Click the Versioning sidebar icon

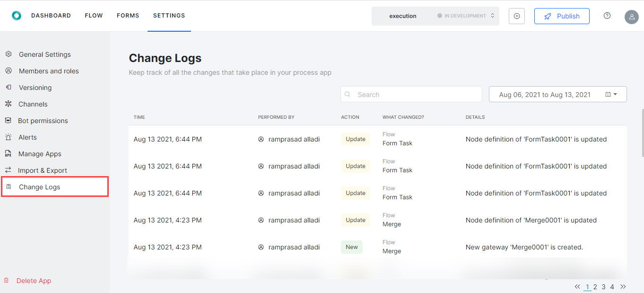[x=9, y=87]
